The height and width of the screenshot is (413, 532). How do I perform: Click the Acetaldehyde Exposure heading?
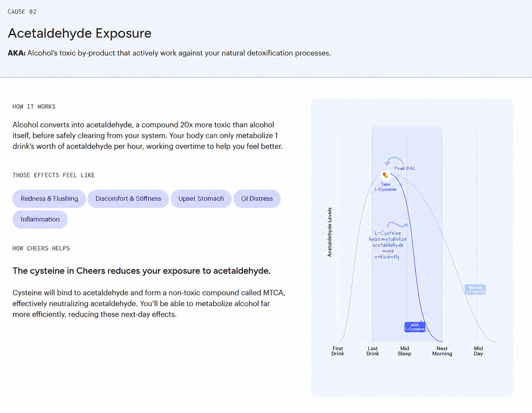[x=80, y=33]
